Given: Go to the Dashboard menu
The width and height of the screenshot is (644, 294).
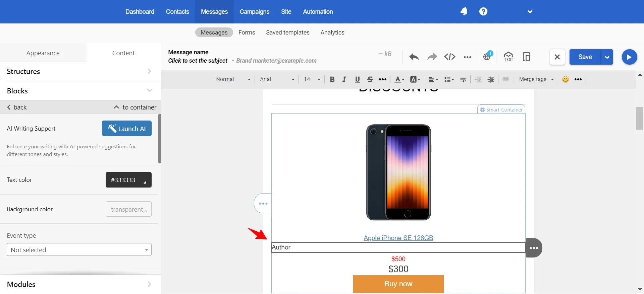Looking at the screenshot, I should tap(140, 12).
